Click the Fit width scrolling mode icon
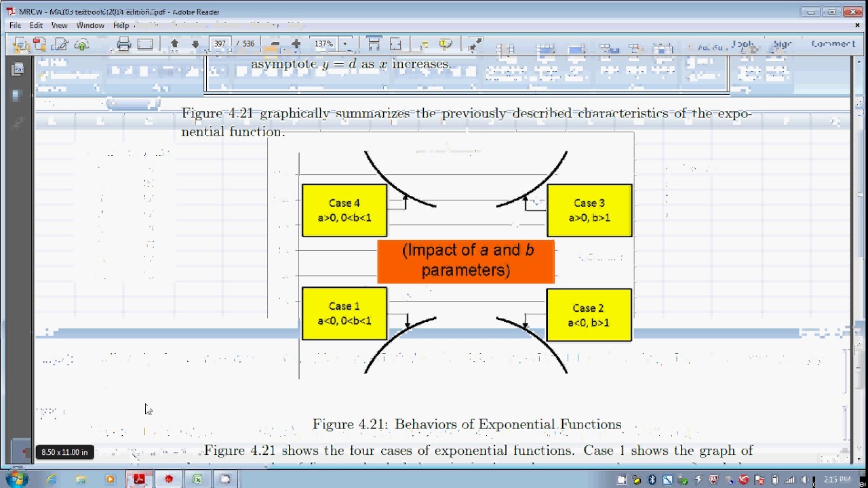The image size is (868, 488). coord(374,44)
